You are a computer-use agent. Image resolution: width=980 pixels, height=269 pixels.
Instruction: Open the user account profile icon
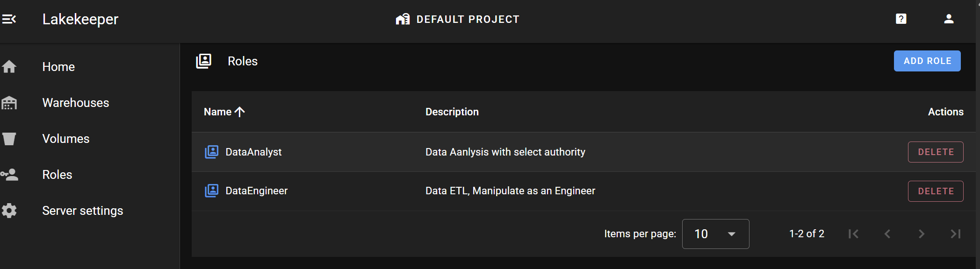[949, 19]
